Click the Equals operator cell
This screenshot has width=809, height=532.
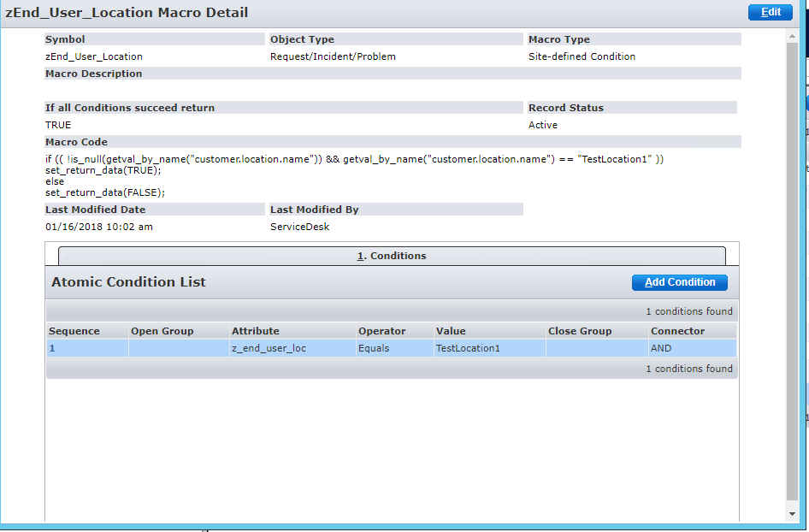tap(375, 349)
